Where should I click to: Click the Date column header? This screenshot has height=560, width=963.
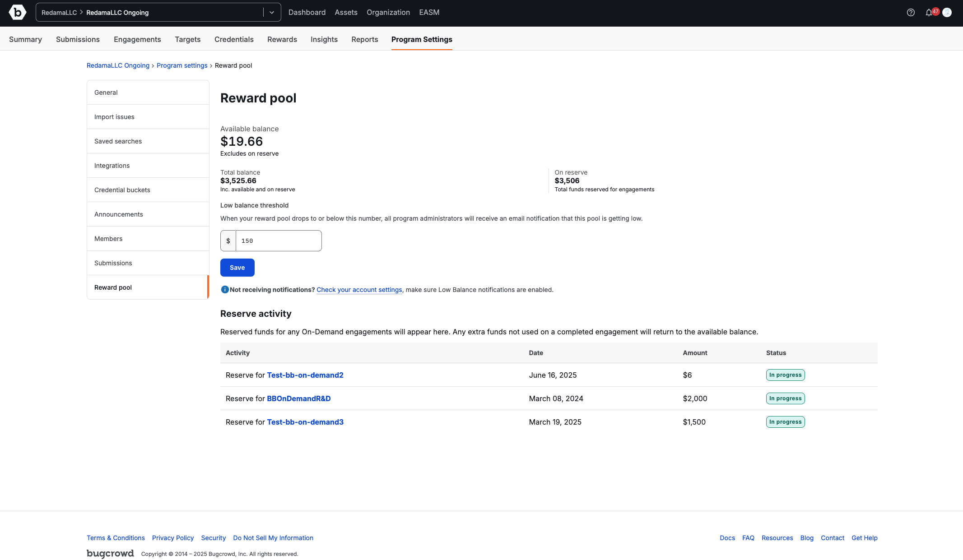(x=536, y=353)
